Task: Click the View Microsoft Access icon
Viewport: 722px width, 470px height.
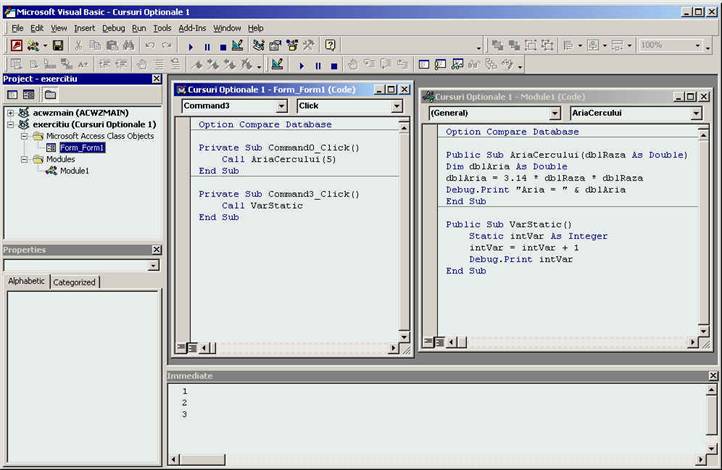Action: click(x=17, y=45)
